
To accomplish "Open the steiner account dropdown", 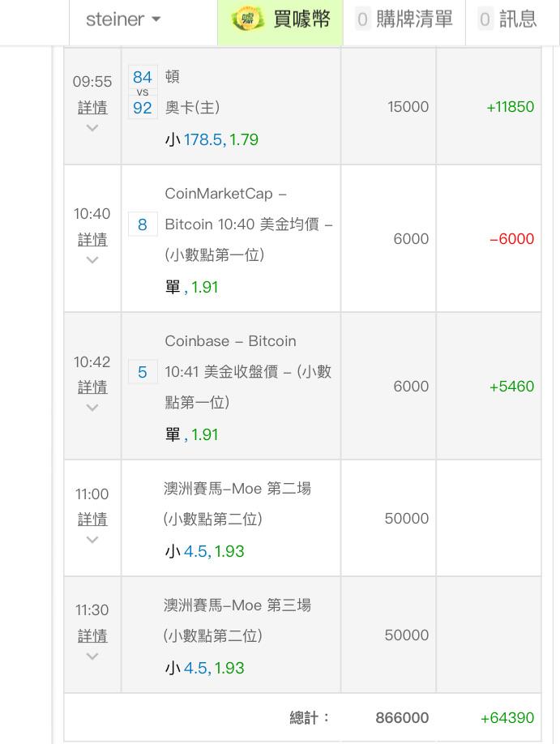I will (x=123, y=19).
